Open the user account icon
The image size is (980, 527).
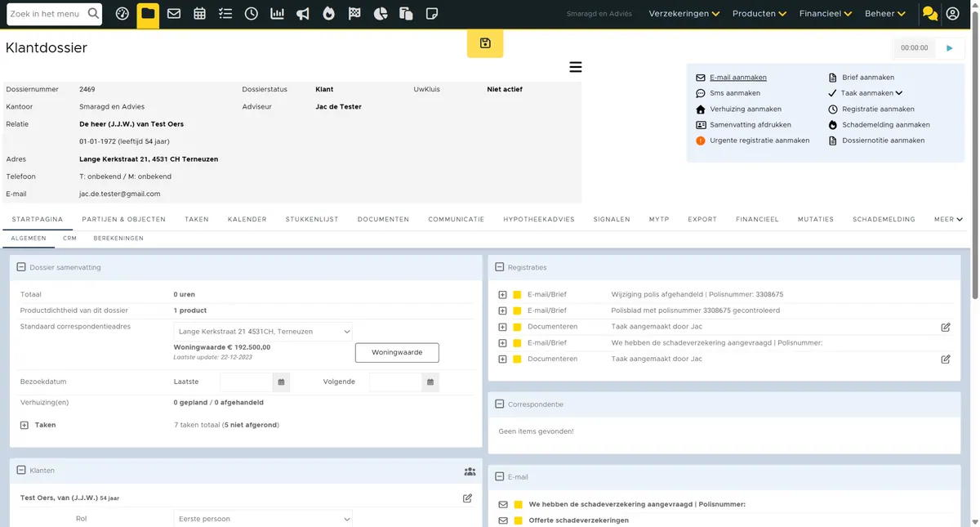952,14
